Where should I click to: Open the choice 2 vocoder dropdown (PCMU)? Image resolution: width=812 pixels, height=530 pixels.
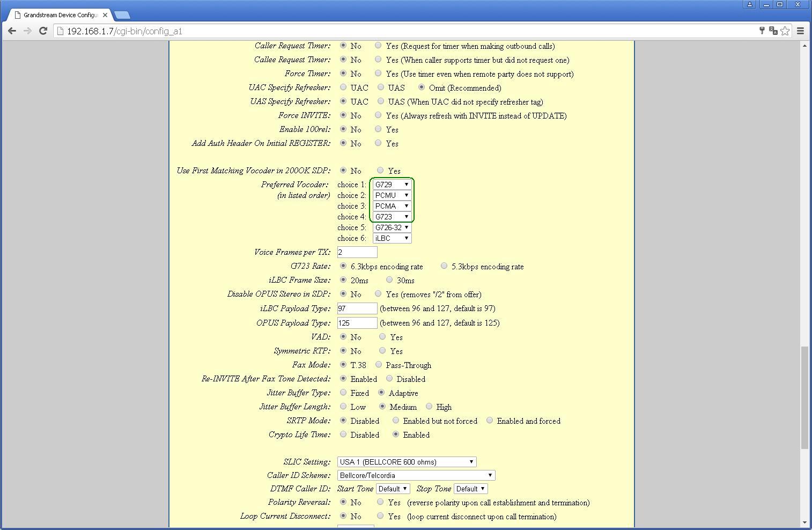tap(392, 195)
